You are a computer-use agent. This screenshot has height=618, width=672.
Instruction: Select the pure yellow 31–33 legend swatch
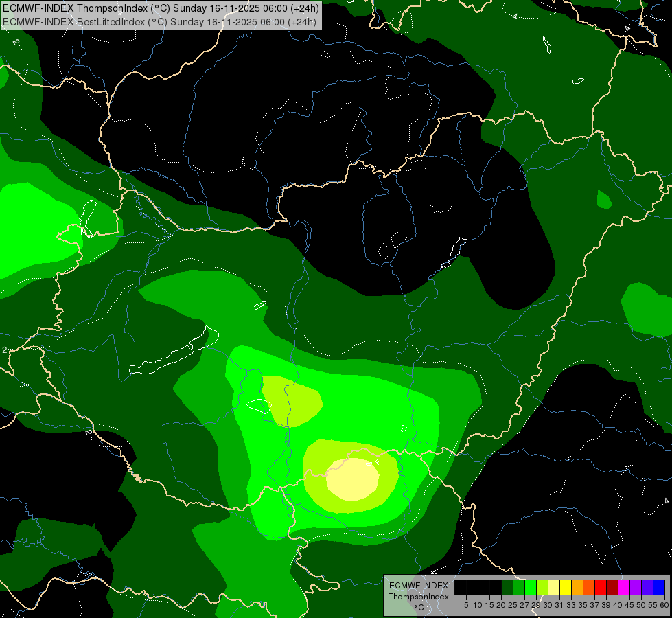click(566, 587)
